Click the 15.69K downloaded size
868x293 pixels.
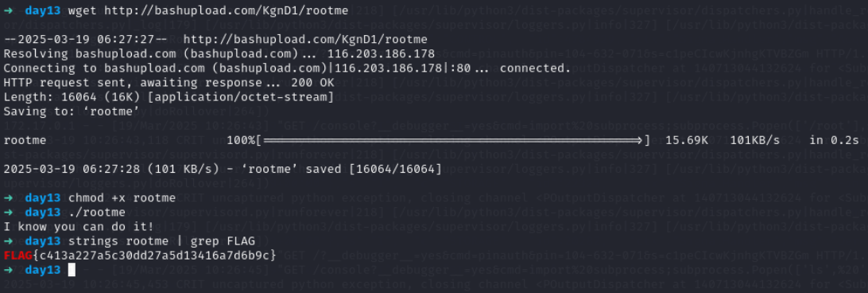coord(687,140)
